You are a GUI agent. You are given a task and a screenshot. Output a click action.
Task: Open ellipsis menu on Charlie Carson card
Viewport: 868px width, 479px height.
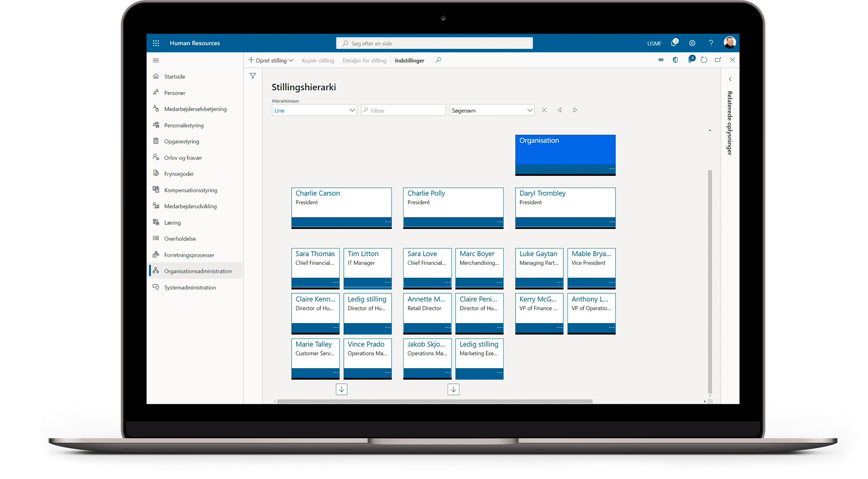pos(387,222)
